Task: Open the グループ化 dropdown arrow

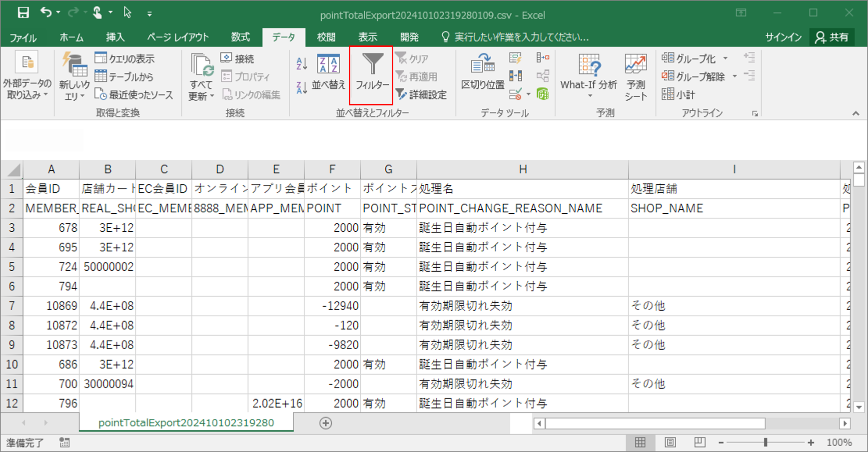Action: pyautogui.click(x=726, y=58)
